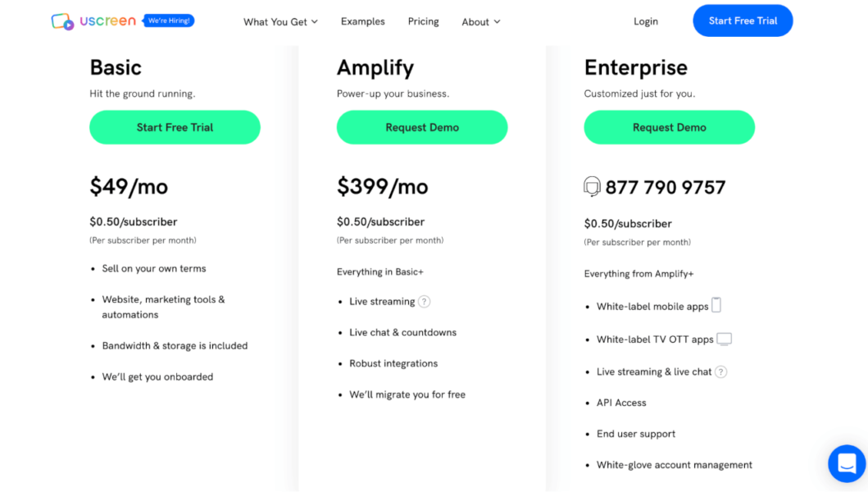Request a demo for the Enterprise plan
This screenshot has height=492, width=868.
(x=669, y=127)
